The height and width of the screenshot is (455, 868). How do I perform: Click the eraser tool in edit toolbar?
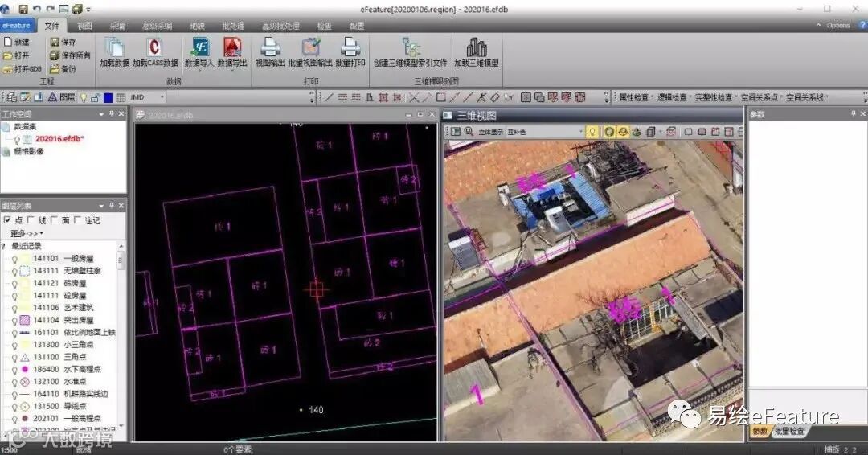click(495, 97)
